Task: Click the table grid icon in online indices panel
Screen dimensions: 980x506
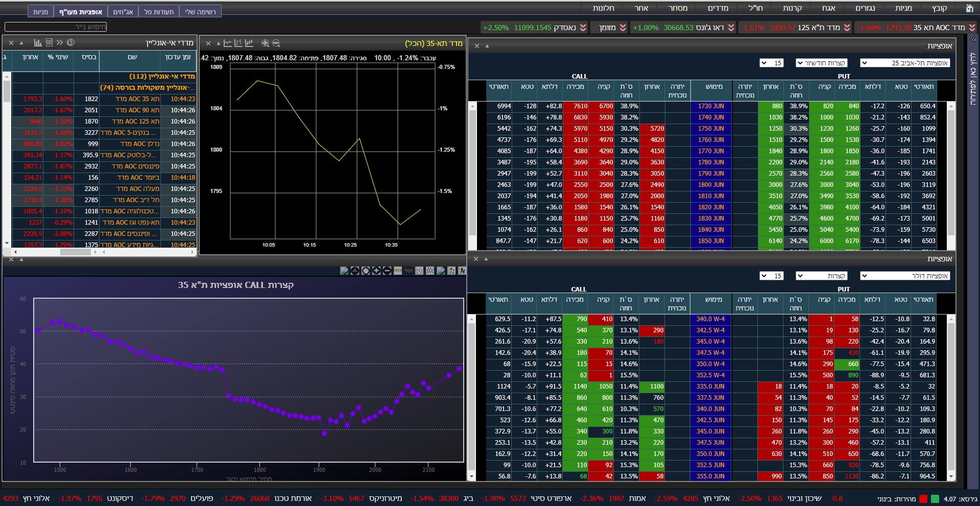Action: click(49, 43)
